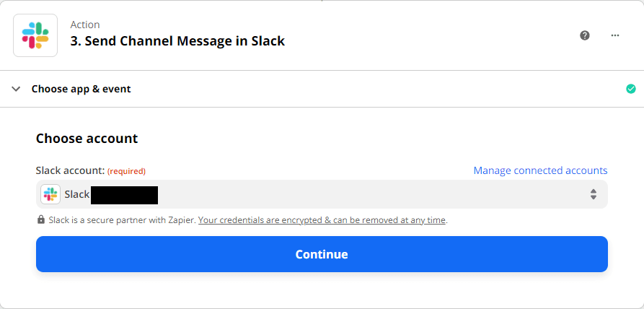This screenshot has width=644, height=309.
Task: Expand the Choose app & event section
Action: tap(81, 89)
